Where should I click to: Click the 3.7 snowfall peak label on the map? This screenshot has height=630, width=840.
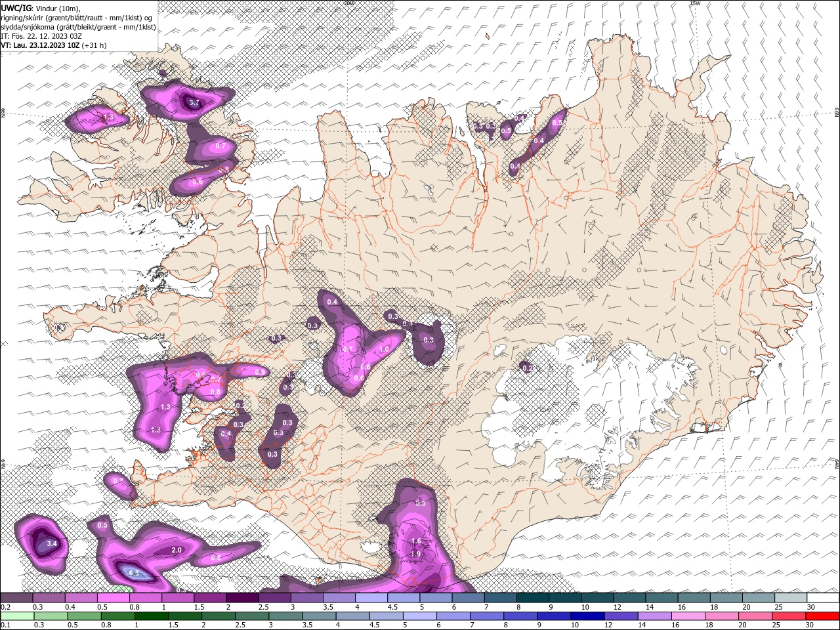(194, 103)
